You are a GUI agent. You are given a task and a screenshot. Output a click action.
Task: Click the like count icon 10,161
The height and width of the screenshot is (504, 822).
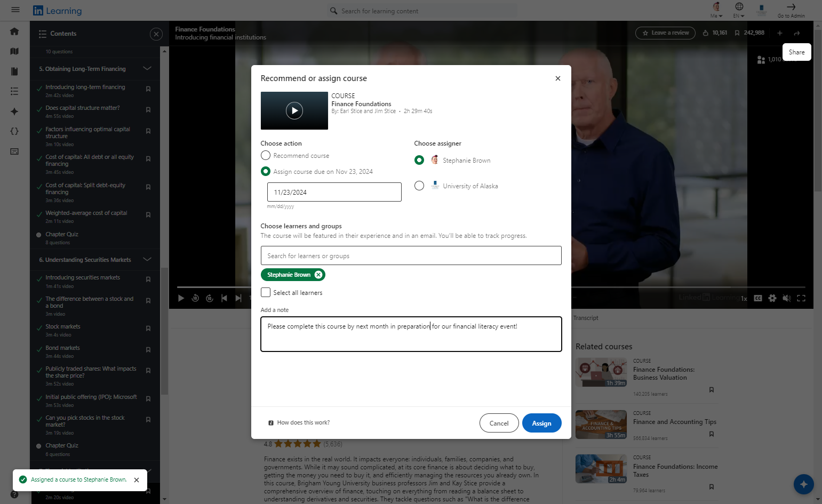click(x=706, y=33)
